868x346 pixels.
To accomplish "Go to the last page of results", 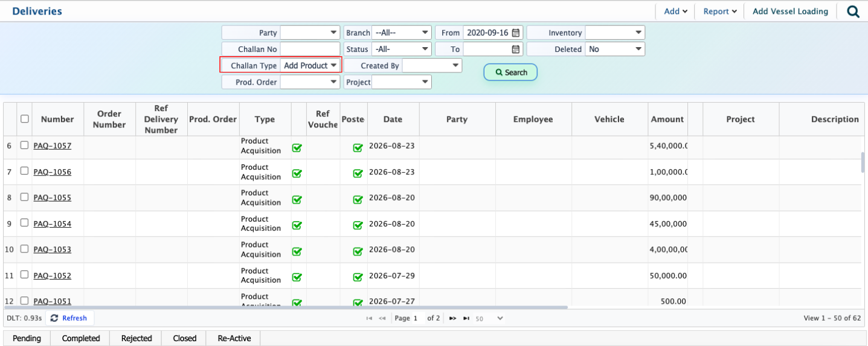I will [x=466, y=318].
